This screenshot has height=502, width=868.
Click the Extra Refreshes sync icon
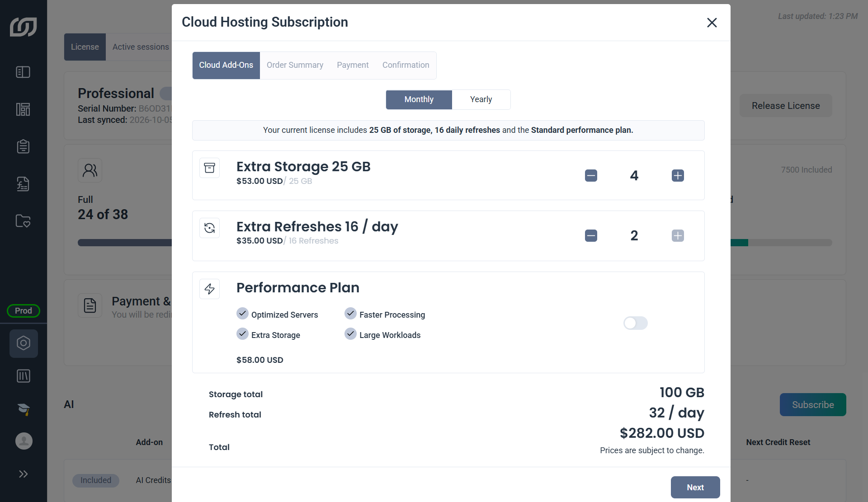[210, 228]
